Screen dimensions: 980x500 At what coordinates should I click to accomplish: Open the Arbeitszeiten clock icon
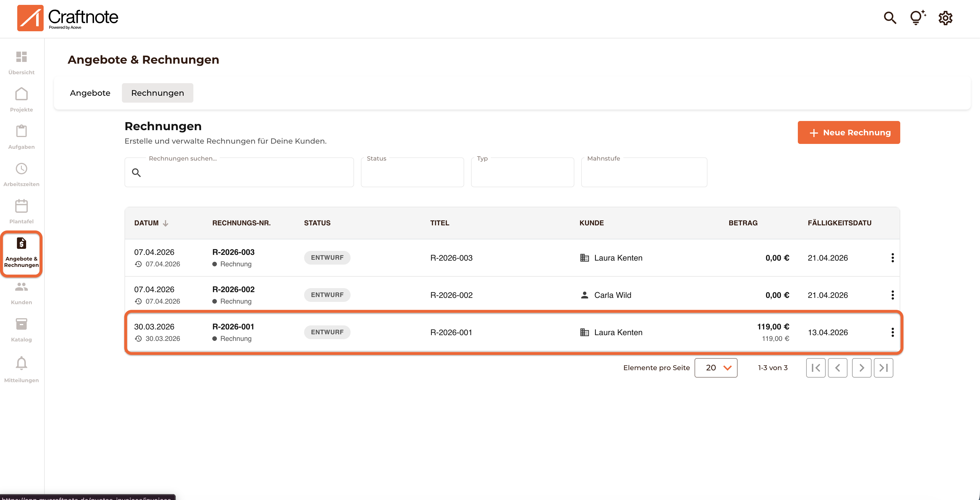pyautogui.click(x=21, y=169)
